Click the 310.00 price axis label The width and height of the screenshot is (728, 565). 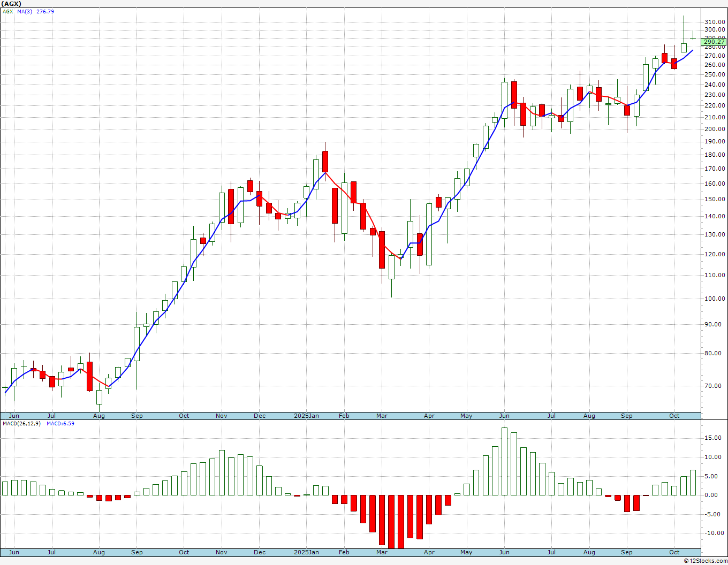(x=715, y=22)
